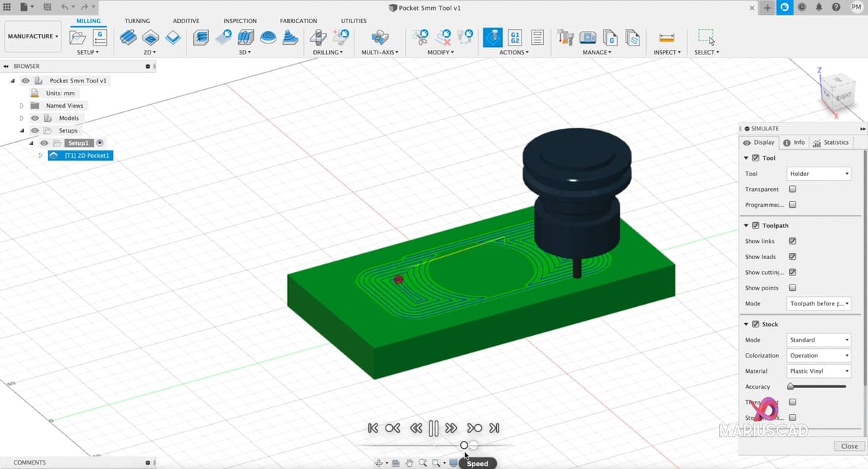Open the Tool Holder dropdown

tap(818, 174)
